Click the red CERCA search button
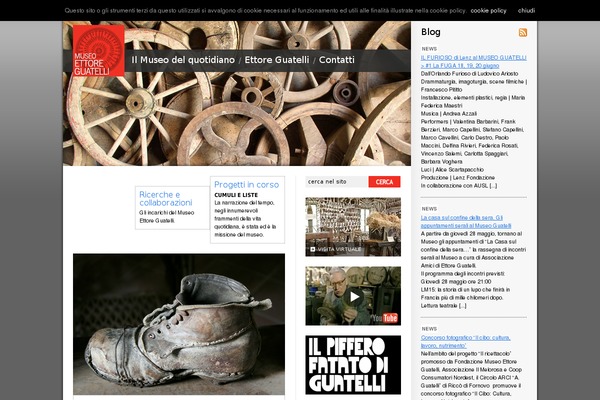Screen dimensions: 600x400 [385, 182]
